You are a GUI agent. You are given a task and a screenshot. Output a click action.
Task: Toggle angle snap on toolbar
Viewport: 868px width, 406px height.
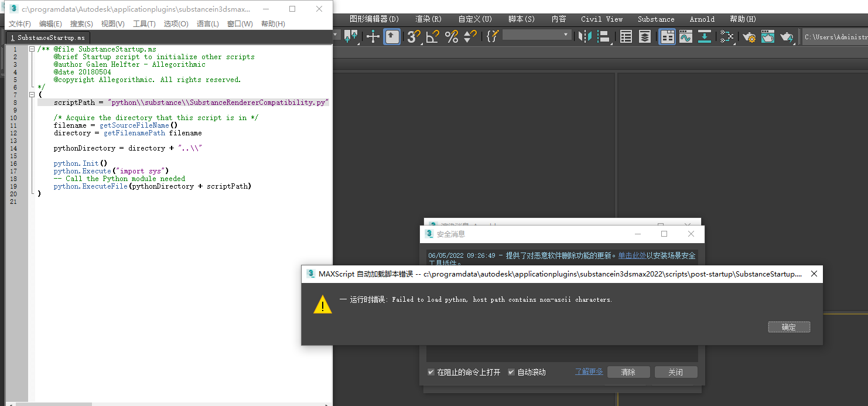pos(432,37)
